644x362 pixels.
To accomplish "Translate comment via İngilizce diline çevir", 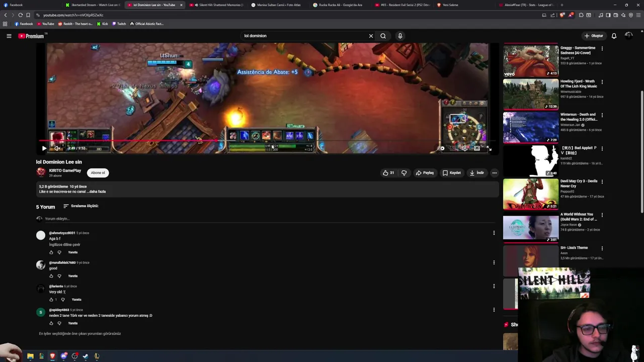I will [64, 244].
